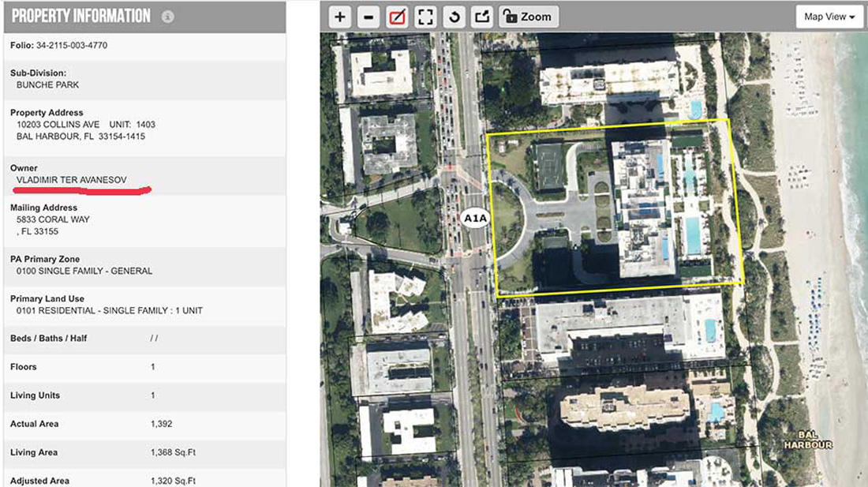The image size is (868, 487).
Task: Click the full extent frame icon
Action: [x=425, y=17]
